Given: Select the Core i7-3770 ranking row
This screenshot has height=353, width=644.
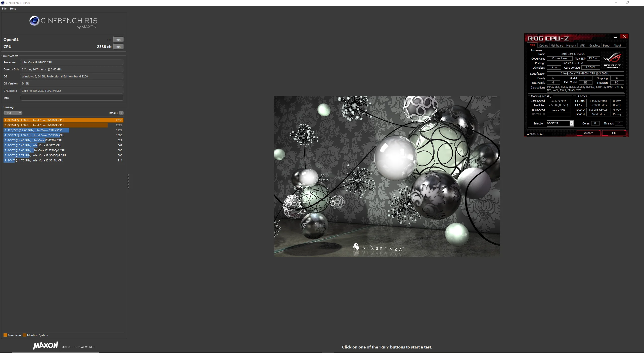Looking at the screenshot, I should click(63, 145).
